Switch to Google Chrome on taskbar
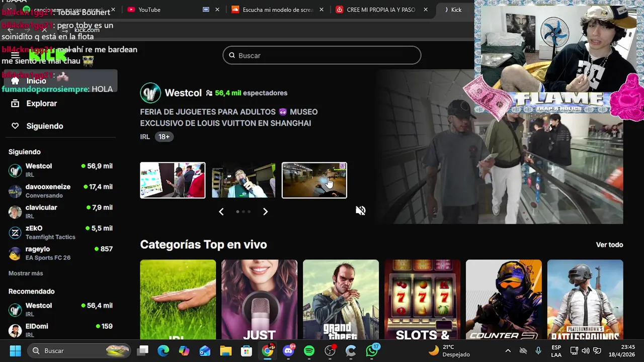The image size is (644, 362). point(267,350)
